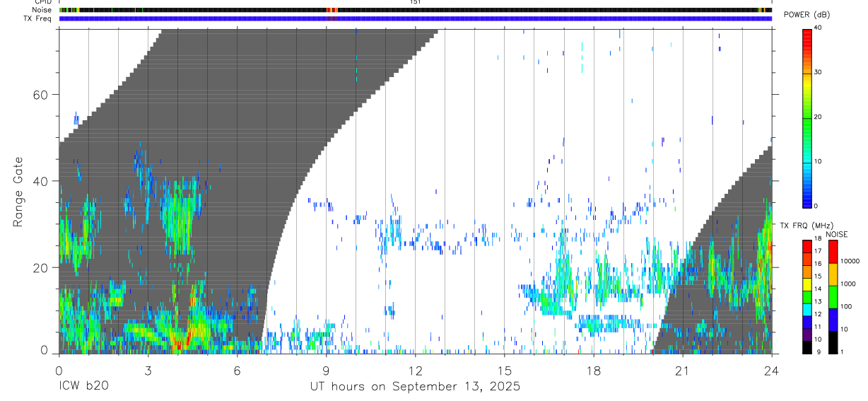Image resolution: width=868 pixels, height=401 pixels.
Task: Click the green middle of POWER color bar
Action: click(x=807, y=117)
